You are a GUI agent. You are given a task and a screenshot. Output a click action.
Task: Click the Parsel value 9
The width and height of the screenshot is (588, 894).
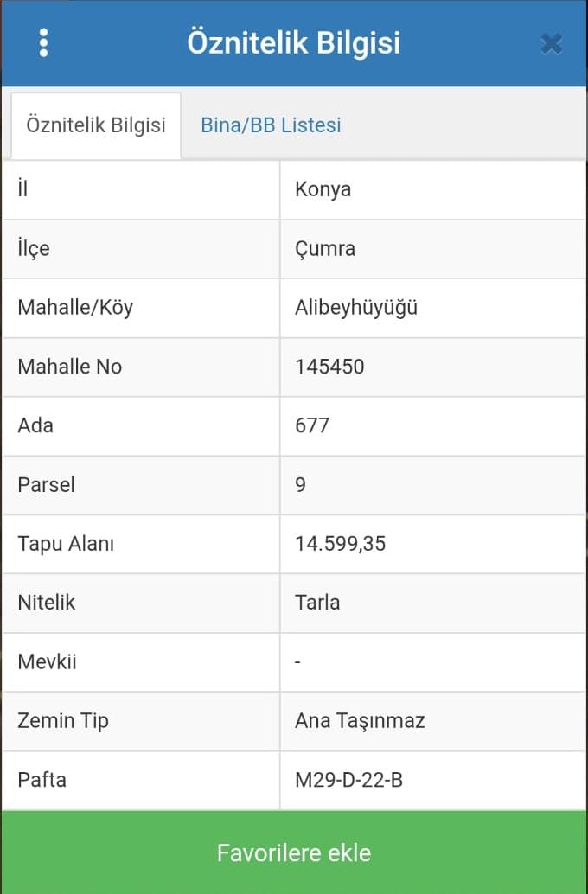click(x=301, y=485)
